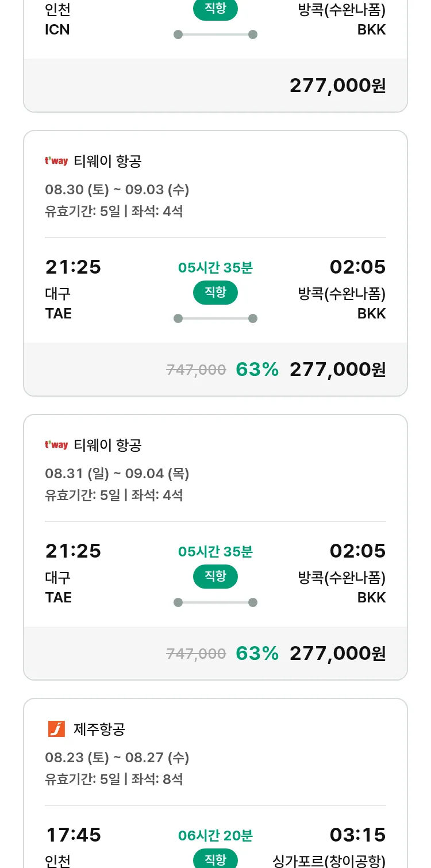Tap the Jeju Air orange logo icon

(x=56, y=729)
